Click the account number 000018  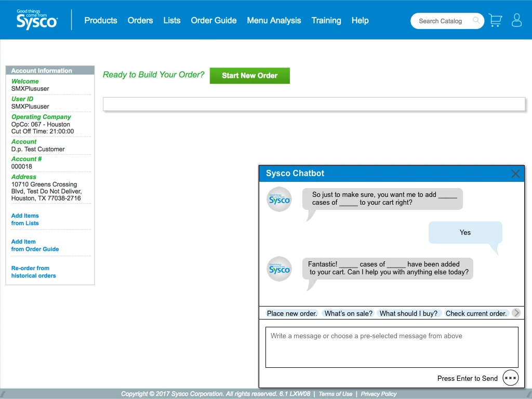pyautogui.click(x=22, y=167)
